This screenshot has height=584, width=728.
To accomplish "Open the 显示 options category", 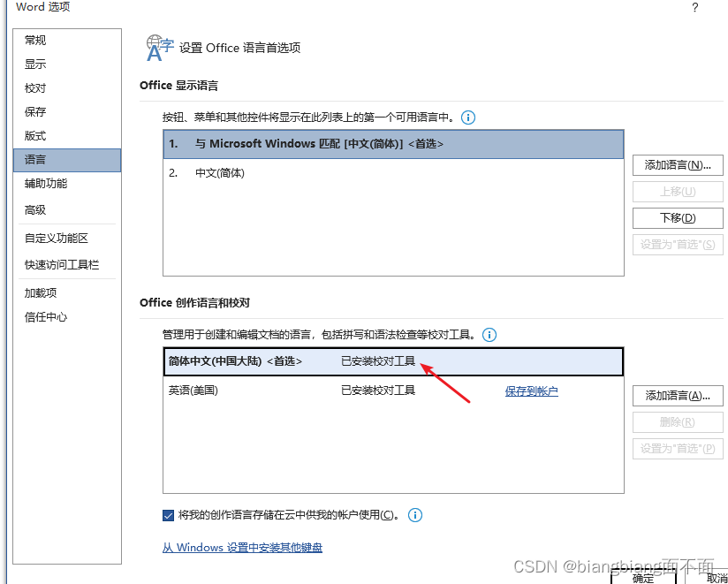I will coord(67,64).
